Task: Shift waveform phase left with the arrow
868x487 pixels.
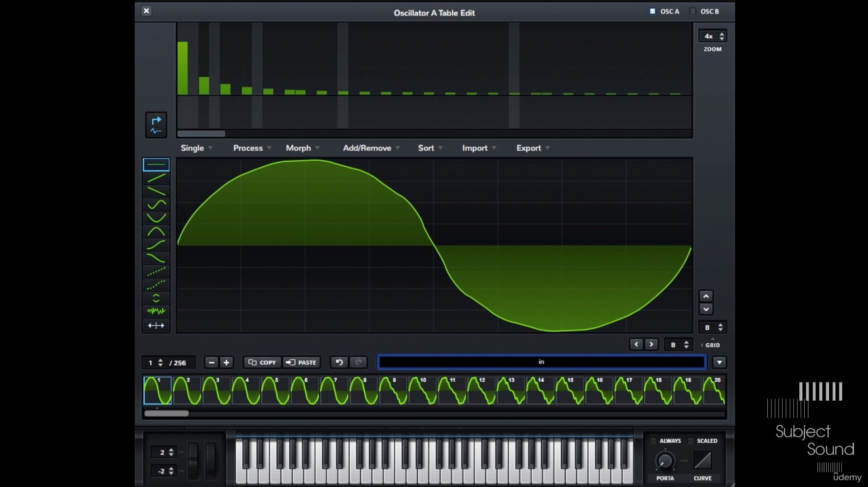Action: pyautogui.click(x=637, y=344)
